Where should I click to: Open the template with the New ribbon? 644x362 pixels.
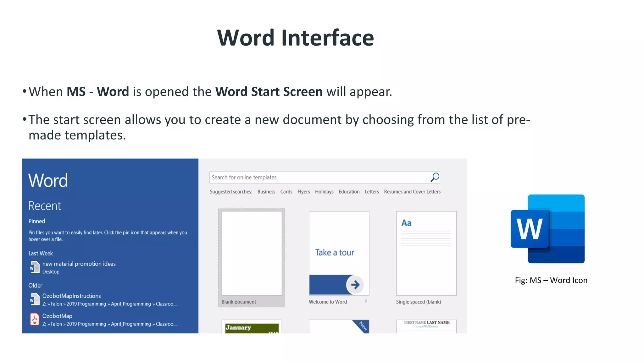(339, 327)
